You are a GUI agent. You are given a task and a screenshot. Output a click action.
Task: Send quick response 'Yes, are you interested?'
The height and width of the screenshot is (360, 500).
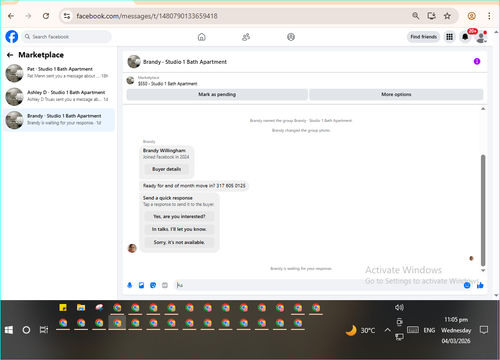[x=179, y=216]
